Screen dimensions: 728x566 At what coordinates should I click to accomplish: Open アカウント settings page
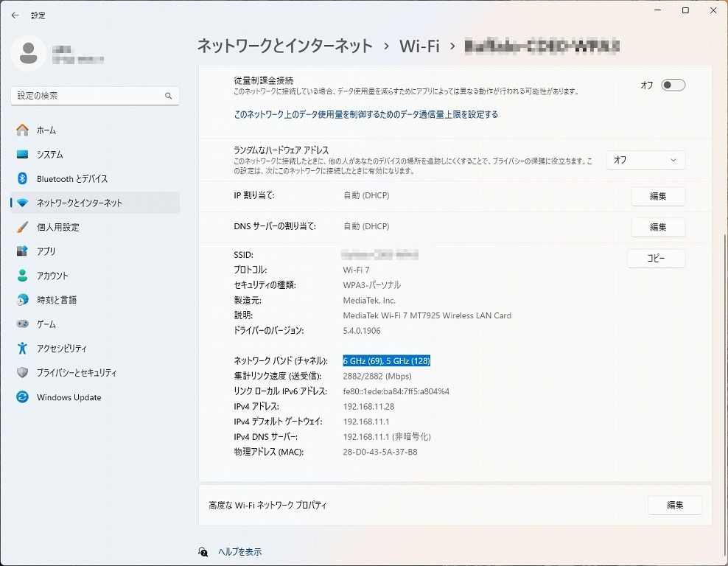click(95, 276)
